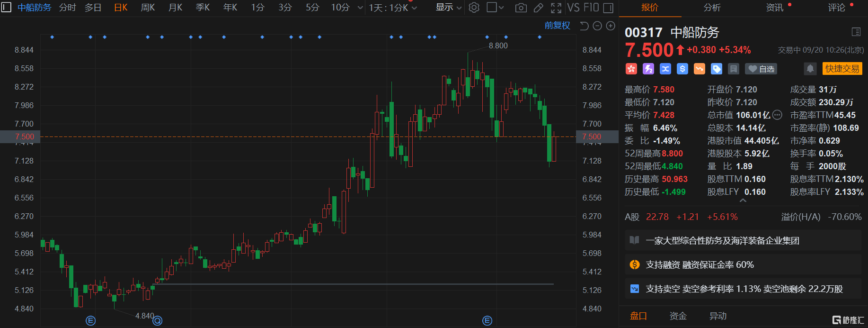Expand more minute intervals after 10分
This screenshot has height=328, width=868.
pyautogui.click(x=360, y=8)
